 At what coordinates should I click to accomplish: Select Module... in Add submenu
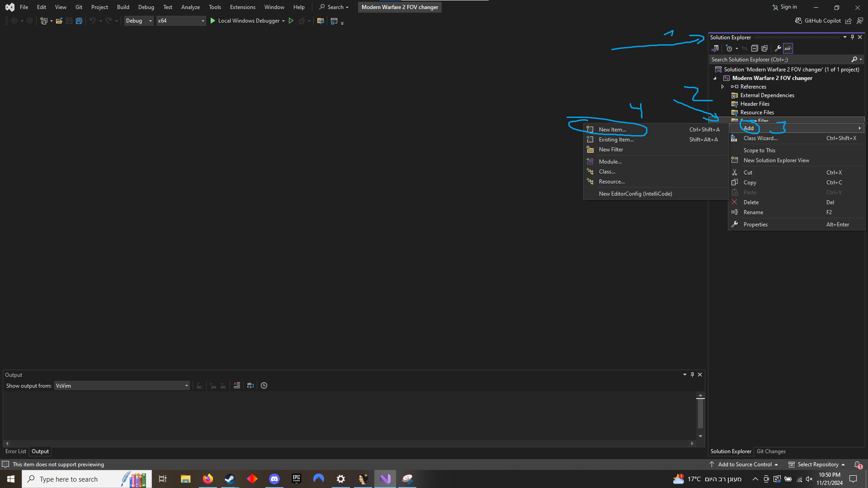tap(656, 162)
